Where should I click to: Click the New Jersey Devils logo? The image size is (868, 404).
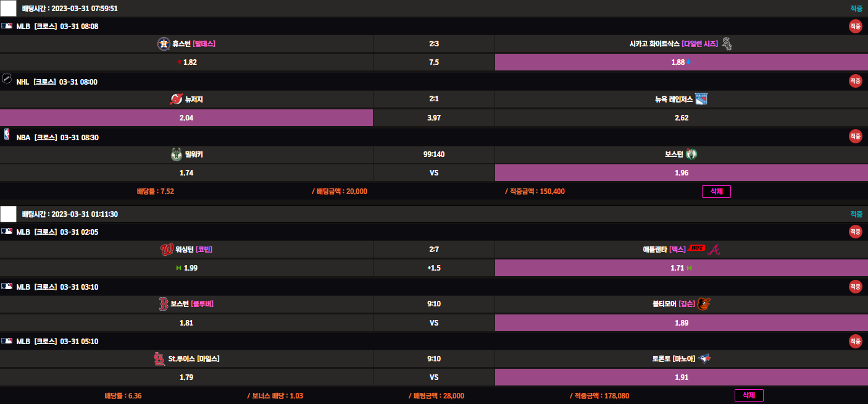[176, 99]
